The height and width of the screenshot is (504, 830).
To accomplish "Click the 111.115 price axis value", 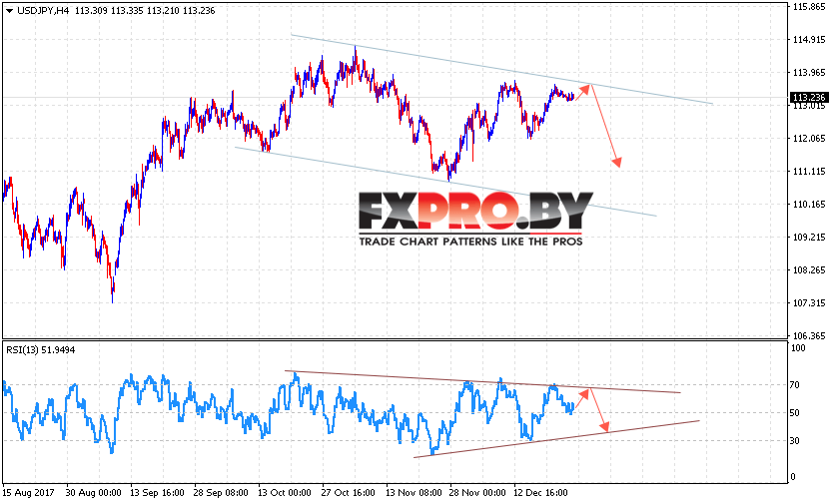I will coord(808,172).
